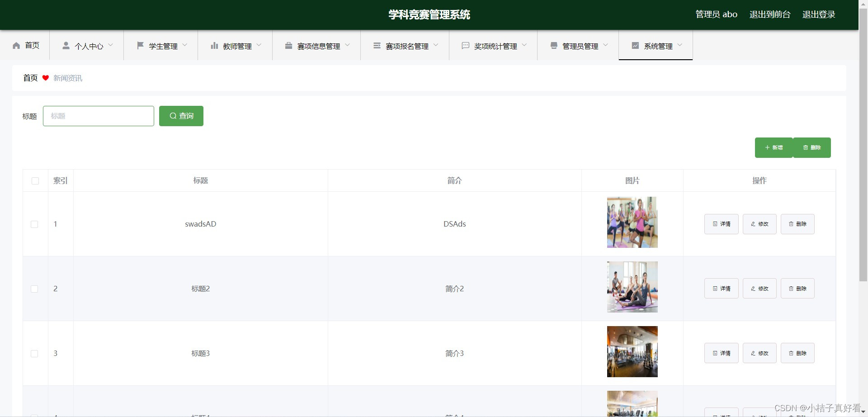Screen dimensions: 868x417
Task: Click the detail icon for row 标题2
Action: point(715,289)
